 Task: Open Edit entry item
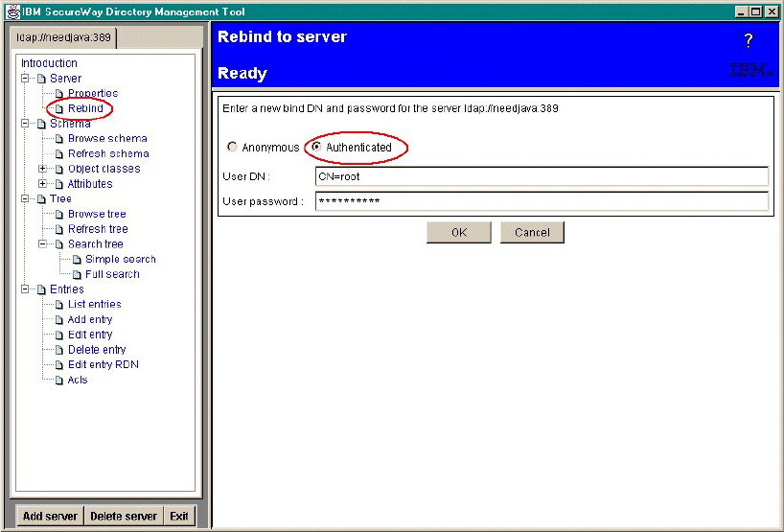click(x=90, y=335)
